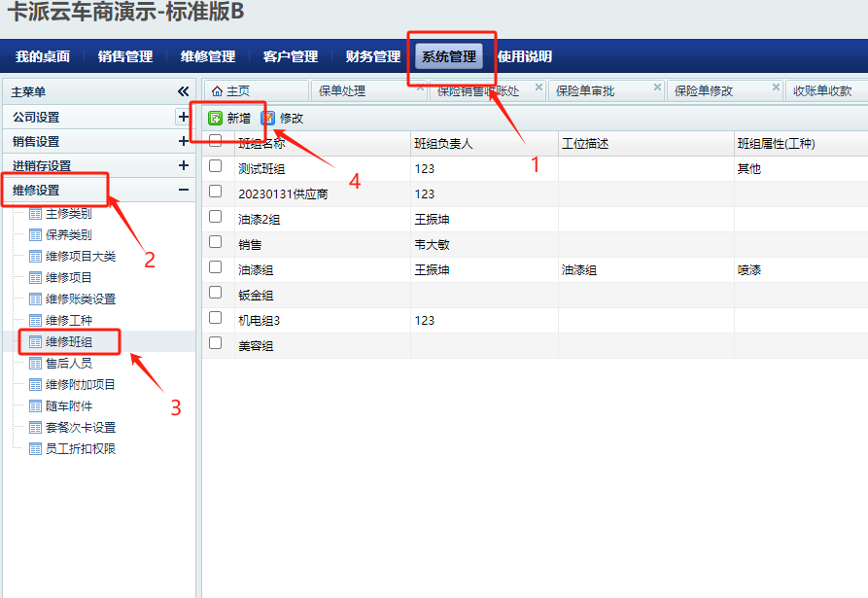Collapse sidebar with double-chevron icon
Screen dimensions: 868x598
(x=183, y=91)
